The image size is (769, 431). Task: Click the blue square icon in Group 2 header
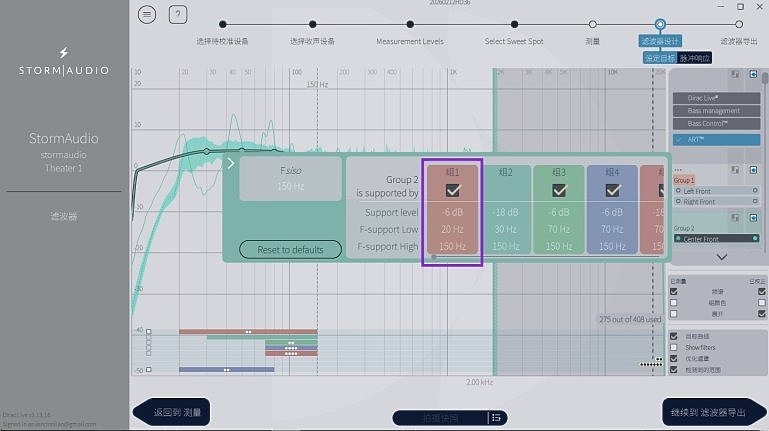pyautogui.click(x=753, y=217)
